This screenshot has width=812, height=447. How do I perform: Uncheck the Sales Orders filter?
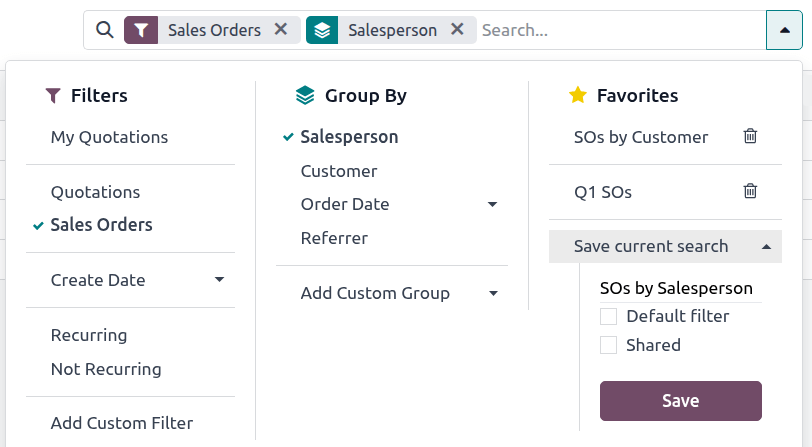click(x=101, y=225)
